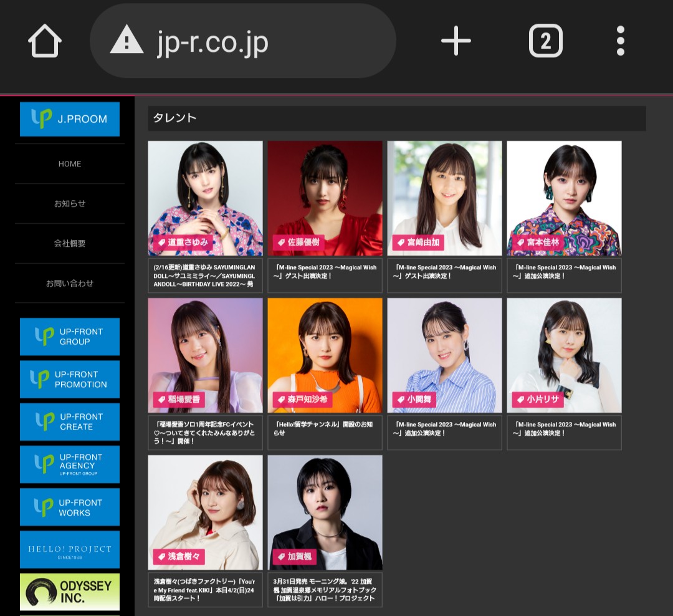Open the UP-FRONT PROMOTION banner link
Image resolution: width=673 pixels, height=616 pixels.
(70, 379)
